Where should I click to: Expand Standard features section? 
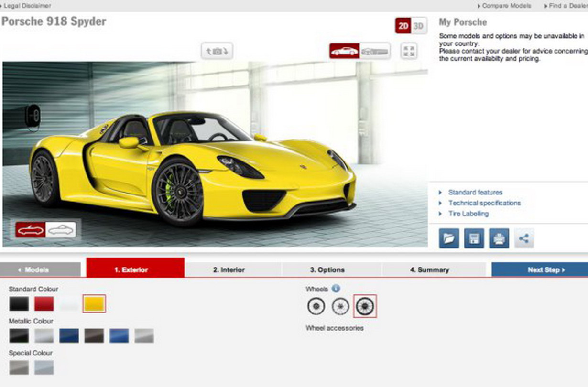click(475, 192)
